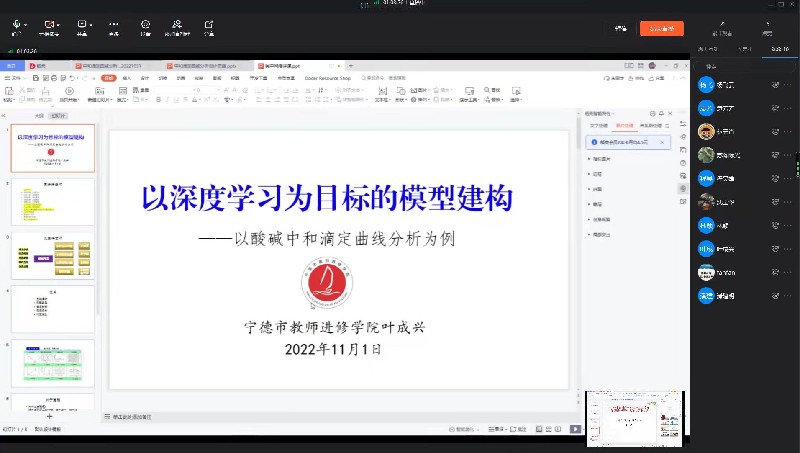Select the highlighted red Start ribbon tab

pyautogui.click(x=109, y=78)
